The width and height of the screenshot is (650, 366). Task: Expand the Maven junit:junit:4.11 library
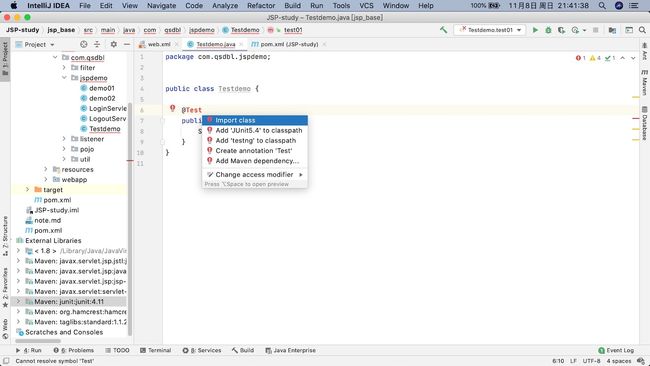click(x=18, y=301)
